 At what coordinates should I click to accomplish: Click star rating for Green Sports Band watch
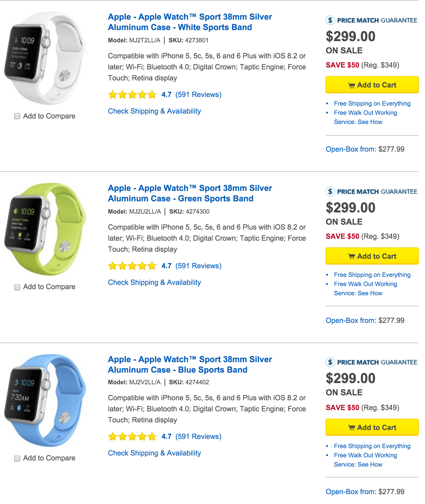coord(132,266)
